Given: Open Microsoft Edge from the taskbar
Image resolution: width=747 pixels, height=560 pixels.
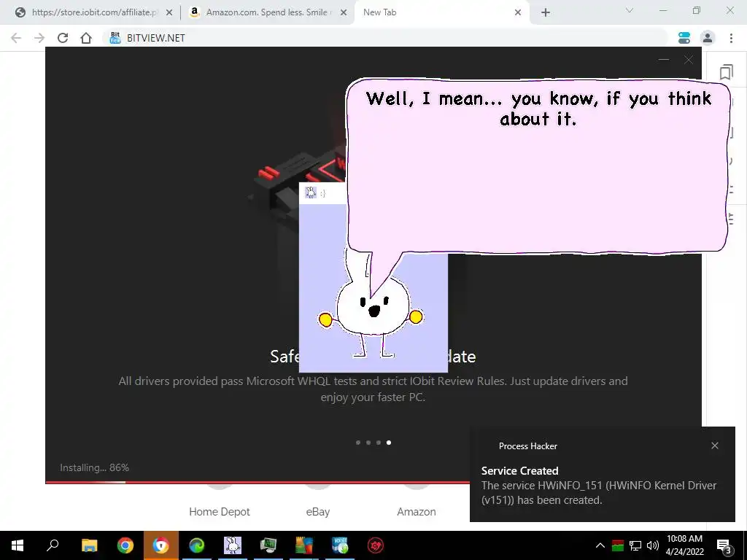Looking at the screenshot, I should 197,545.
